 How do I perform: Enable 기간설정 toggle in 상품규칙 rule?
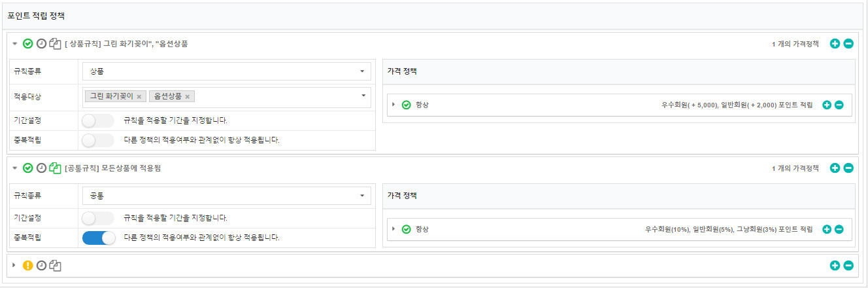pos(98,120)
